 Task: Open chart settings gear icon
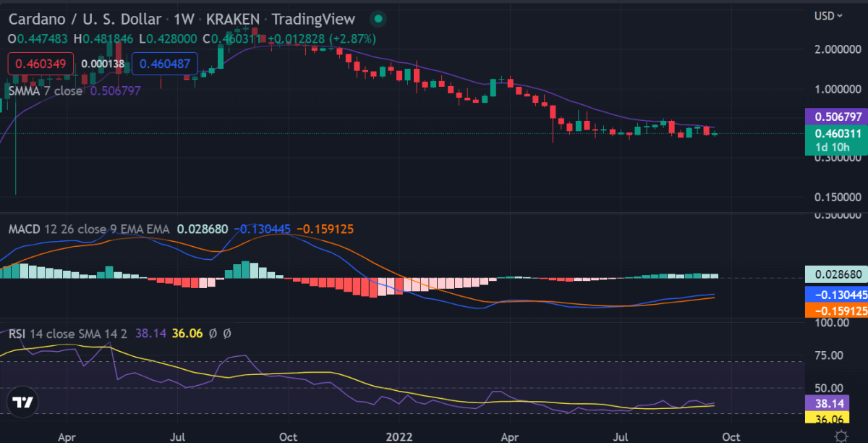841,436
